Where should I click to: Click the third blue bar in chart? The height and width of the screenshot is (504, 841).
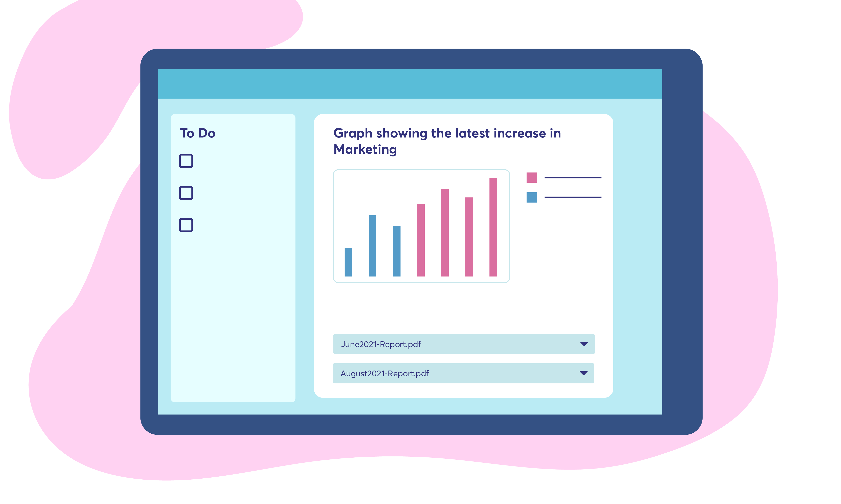click(396, 251)
